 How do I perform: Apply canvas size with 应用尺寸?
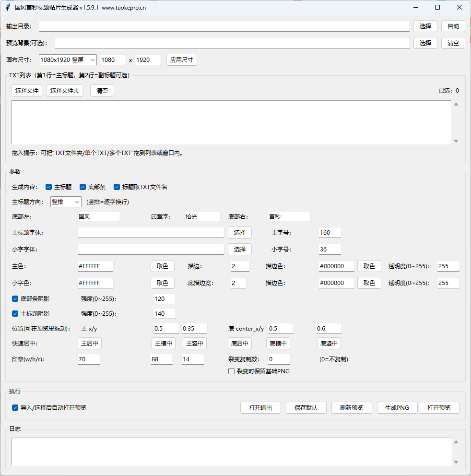[x=182, y=60]
